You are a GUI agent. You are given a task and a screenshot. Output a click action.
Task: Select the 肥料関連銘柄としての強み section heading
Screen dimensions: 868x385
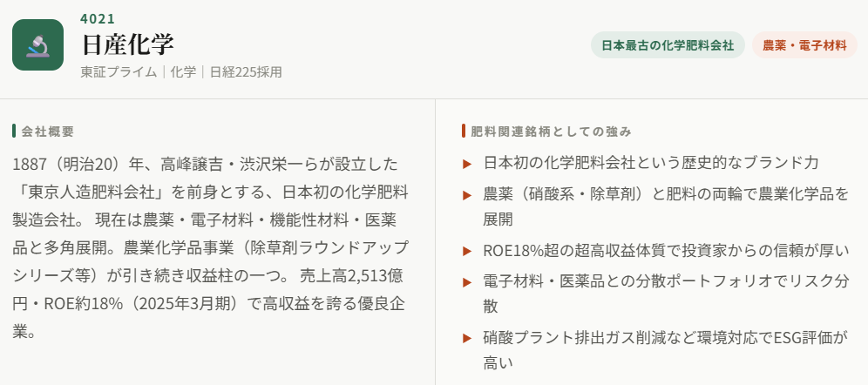(x=551, y=132)
